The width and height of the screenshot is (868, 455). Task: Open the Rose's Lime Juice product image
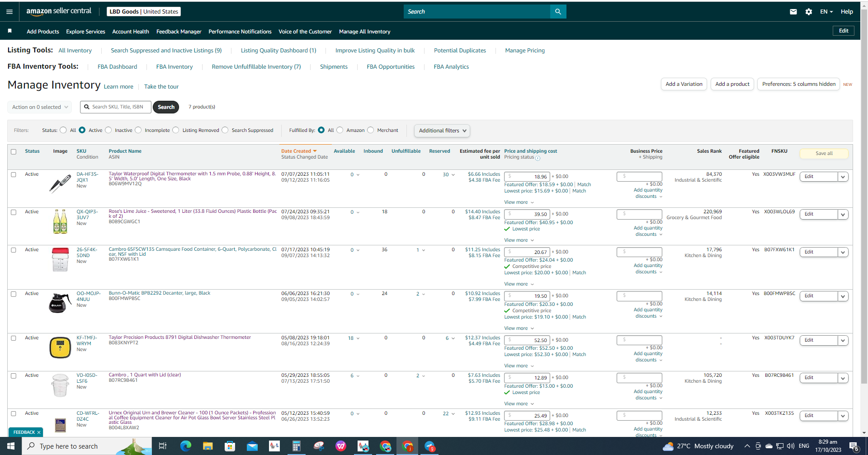[60, 221]
